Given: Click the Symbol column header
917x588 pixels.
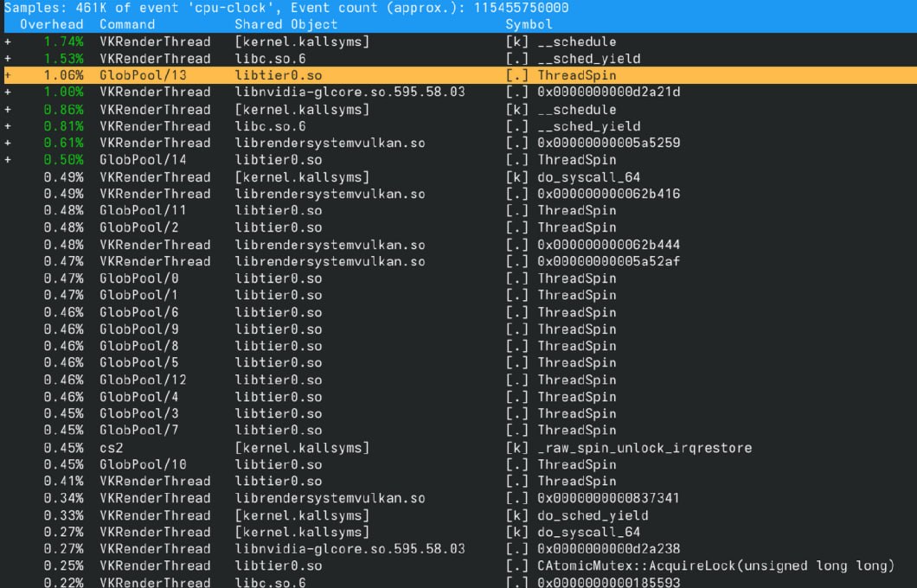Looking at the screenshot, I should (529, 24).
